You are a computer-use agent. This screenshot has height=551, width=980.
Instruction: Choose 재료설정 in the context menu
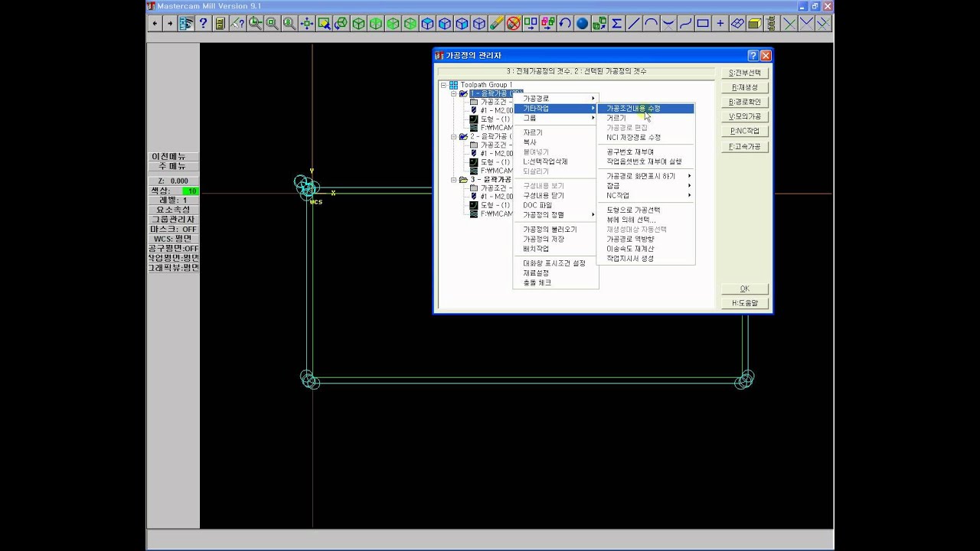[556, 273]
